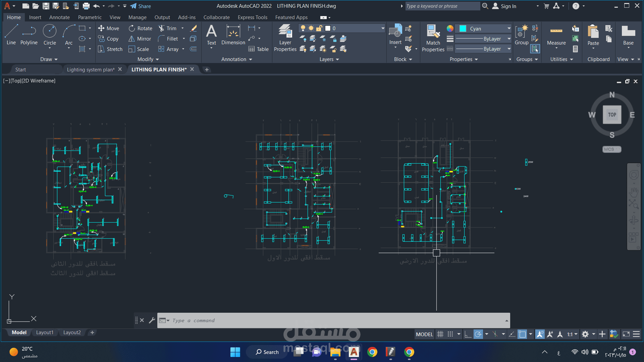
Task: Select the Array tool
Action: point(168,49)
